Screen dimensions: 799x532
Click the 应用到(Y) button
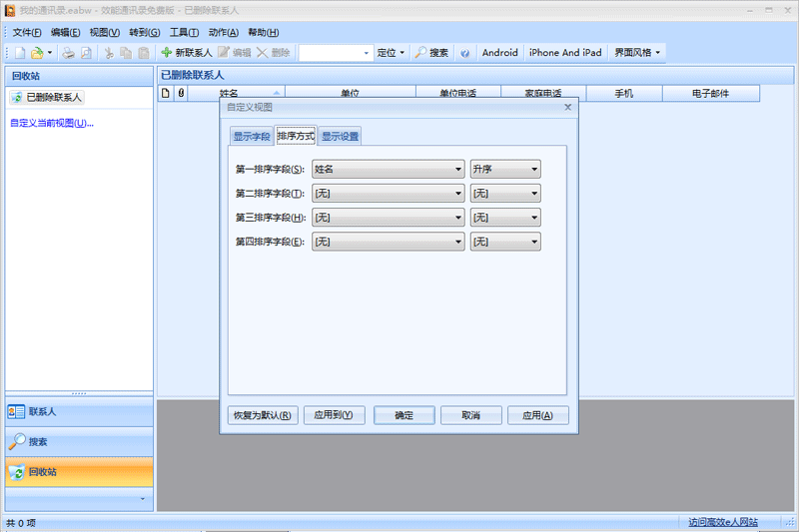coord(334,415)
